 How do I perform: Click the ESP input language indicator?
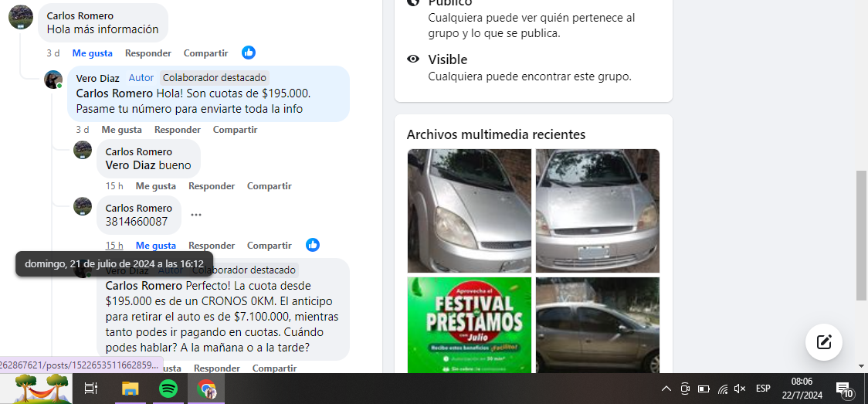[x=764, y=389]
